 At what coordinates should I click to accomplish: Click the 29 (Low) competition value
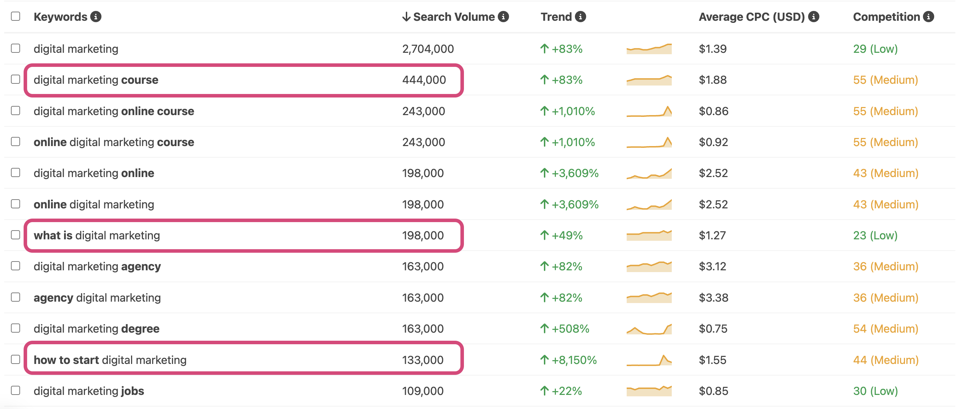coord(875,49)
